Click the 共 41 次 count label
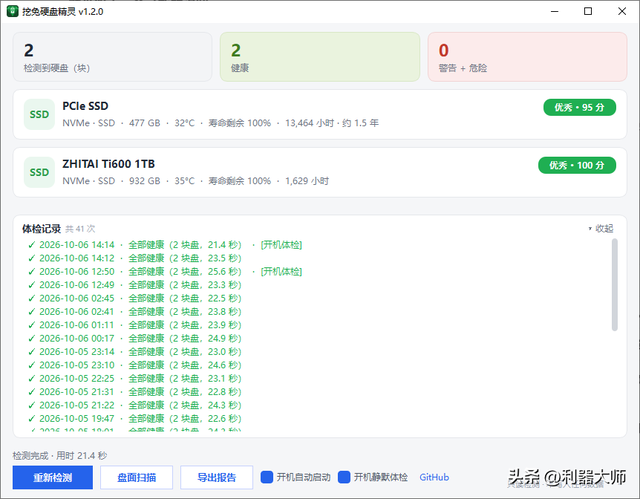The image size is (640, 499). [80, 229]
